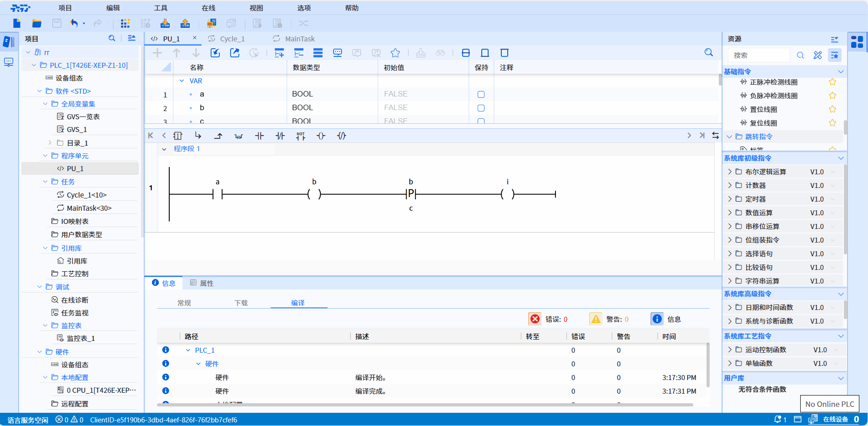Insert a normally open contact in ladder toolbar
The image size is (868, 426).
pos(259,136)
